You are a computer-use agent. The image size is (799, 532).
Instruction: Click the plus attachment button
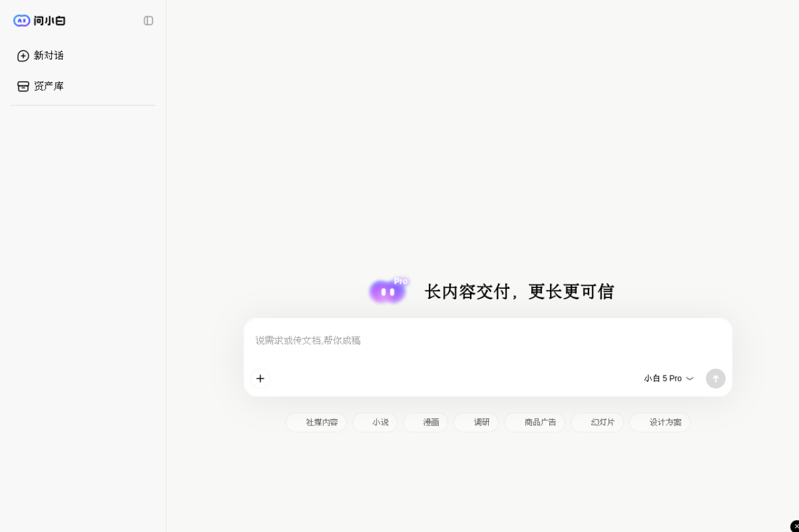pos(260,379)
